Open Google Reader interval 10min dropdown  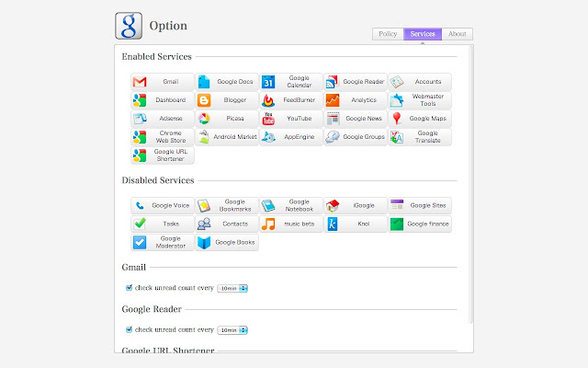pyautogui.click(x=233, y=329)
